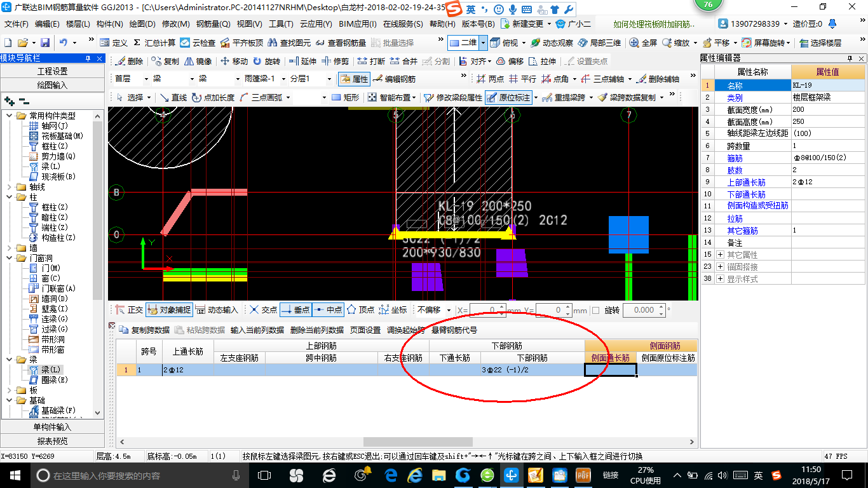The height and width of the screenshot is (488, 868).
Task: Toggle 原位标注 in-place annotation mode
Action: point(508,97)
